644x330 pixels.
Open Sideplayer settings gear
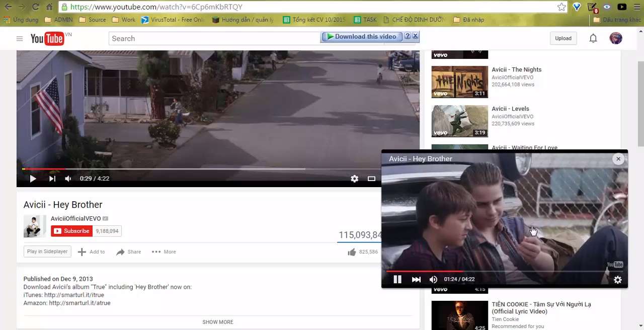click(x=618, y=280)
